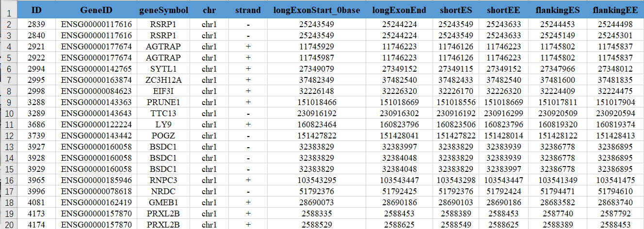Select row header number 2
This screenshot has width=644, height=229.
[x=8, y=24]
